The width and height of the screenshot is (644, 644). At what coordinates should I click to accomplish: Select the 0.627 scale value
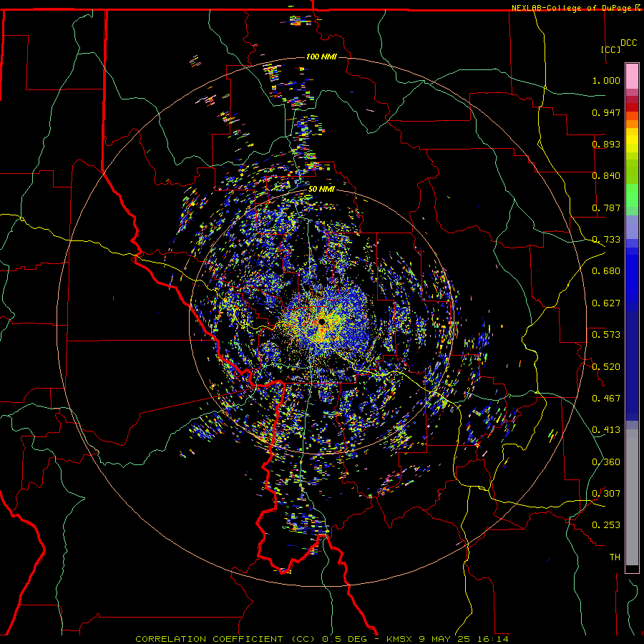coord(606,303)
